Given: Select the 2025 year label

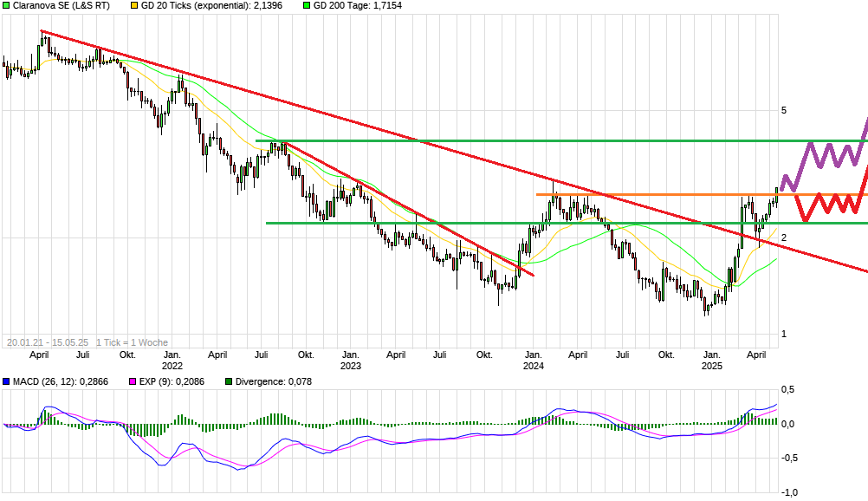Looking at the screenshot, I should coord(712,366).
